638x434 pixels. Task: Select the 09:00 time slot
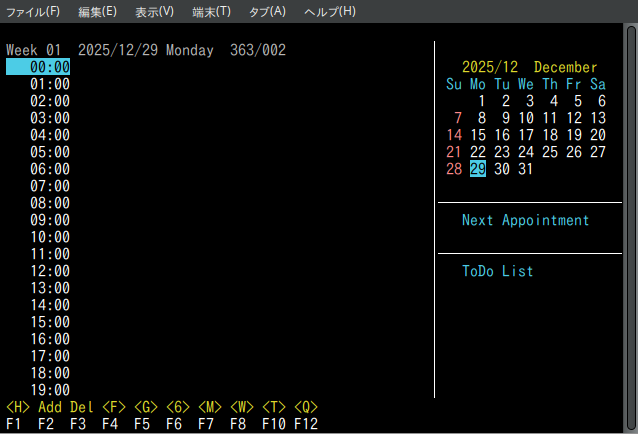click(49, 220)
